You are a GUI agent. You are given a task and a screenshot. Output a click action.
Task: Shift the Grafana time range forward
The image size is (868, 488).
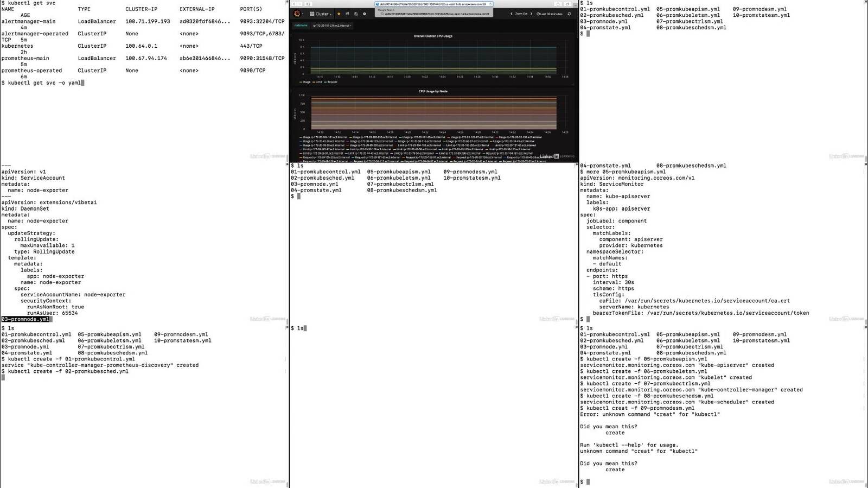(x=531, y=14)
